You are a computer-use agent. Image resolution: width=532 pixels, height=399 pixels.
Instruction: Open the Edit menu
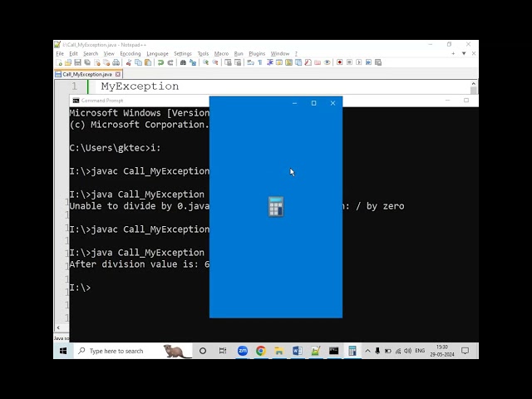[73, 53]
